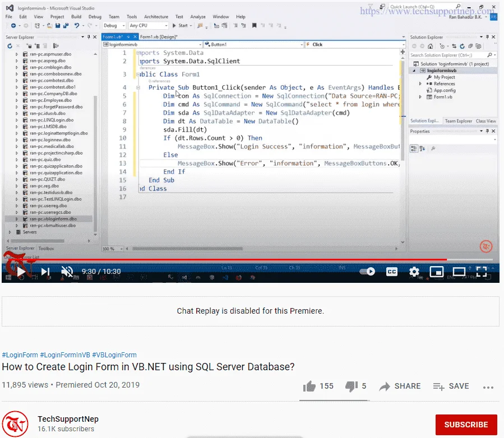Share this video
The image size is (504, 438).
click(400, 386)
